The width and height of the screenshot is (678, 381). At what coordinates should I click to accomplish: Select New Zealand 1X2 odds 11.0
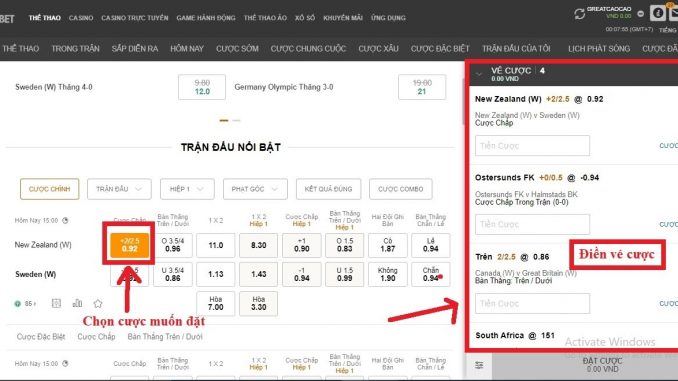(x=215, y=245)
